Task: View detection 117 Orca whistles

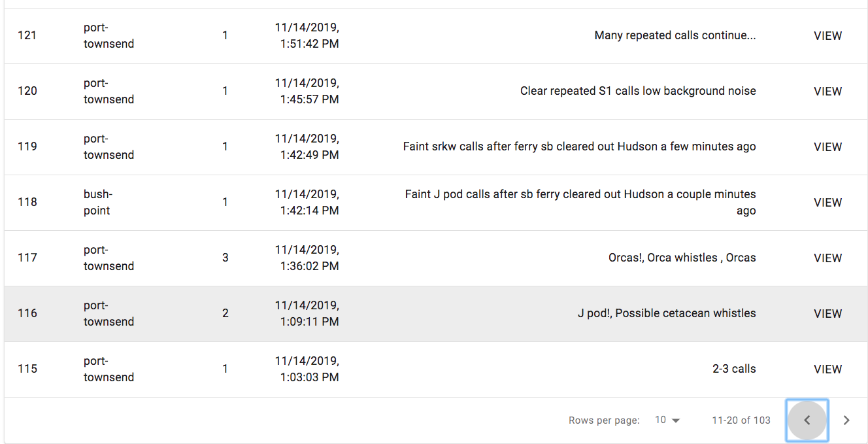Action: click(x=827, y=258)
